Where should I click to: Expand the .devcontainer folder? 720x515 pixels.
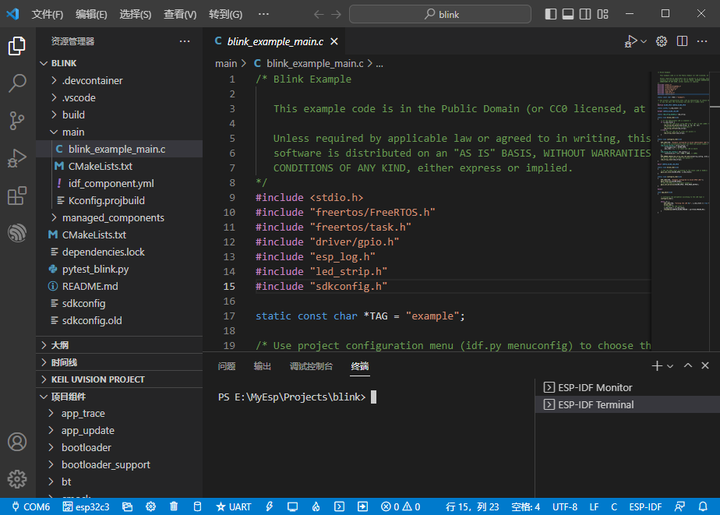tap(119, 80)
